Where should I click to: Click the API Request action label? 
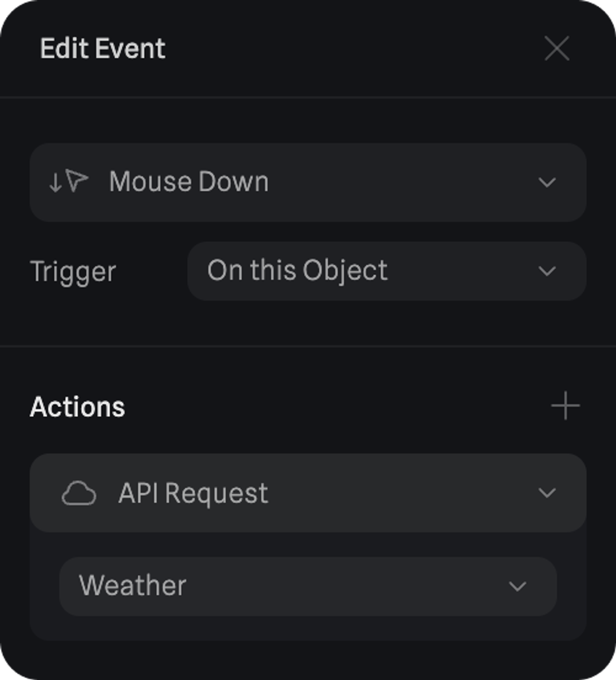coord(193,493)
